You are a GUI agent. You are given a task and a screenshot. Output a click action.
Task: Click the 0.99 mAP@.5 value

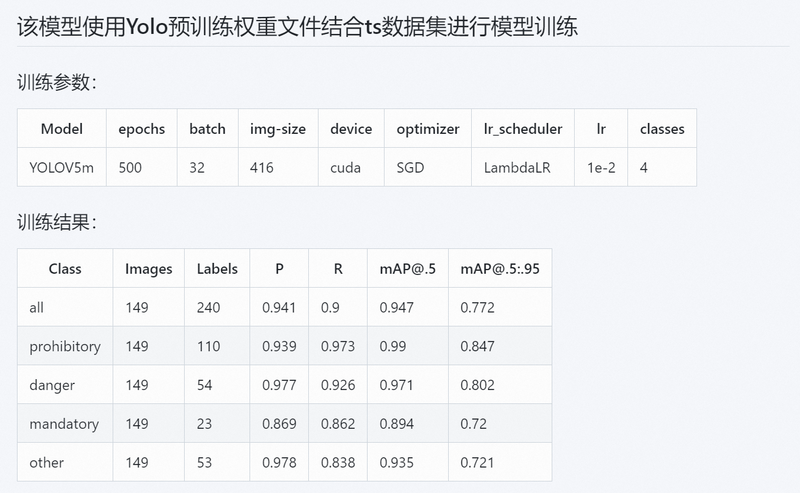392,346
